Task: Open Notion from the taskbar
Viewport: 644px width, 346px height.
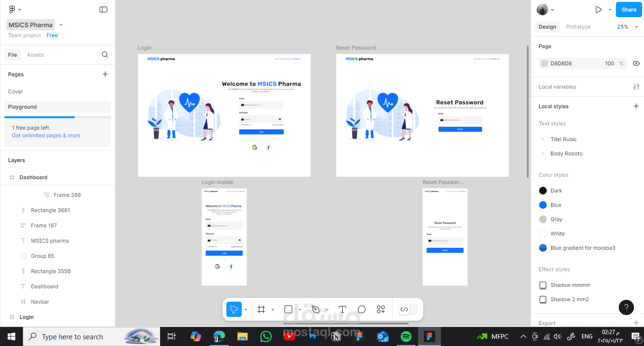Action: (336, 336)
